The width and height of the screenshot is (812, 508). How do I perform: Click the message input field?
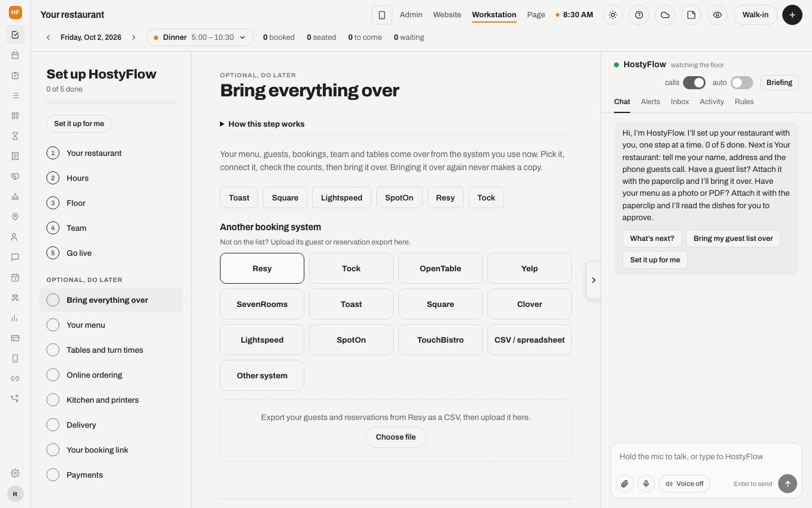[x=706, y=457]
